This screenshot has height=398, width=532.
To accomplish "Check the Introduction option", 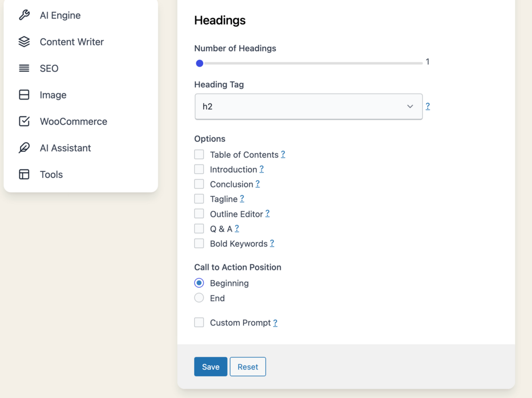I will pyautogui.click(x=199, y=169).
